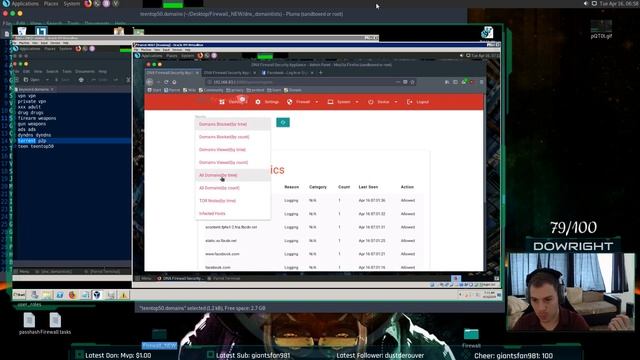Open the Menu button in the Parrot VM taskbar

coord(144,278)
